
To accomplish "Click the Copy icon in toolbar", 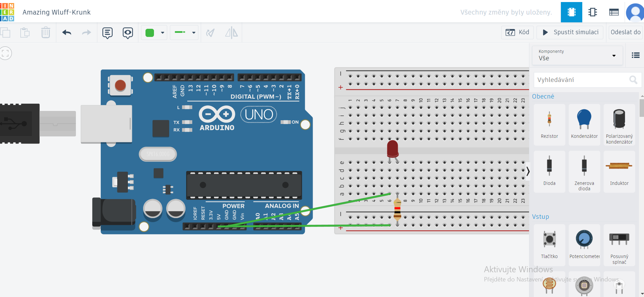I will point(5,33).
